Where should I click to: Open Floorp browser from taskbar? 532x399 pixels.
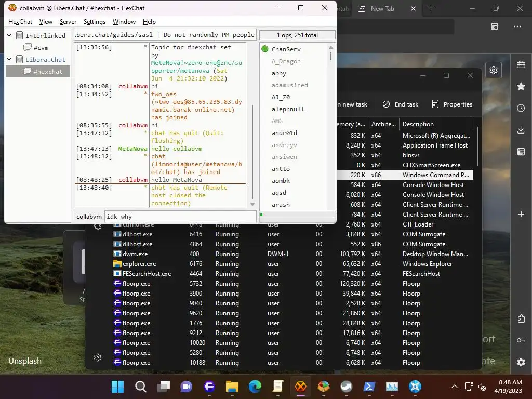point(209,387)
